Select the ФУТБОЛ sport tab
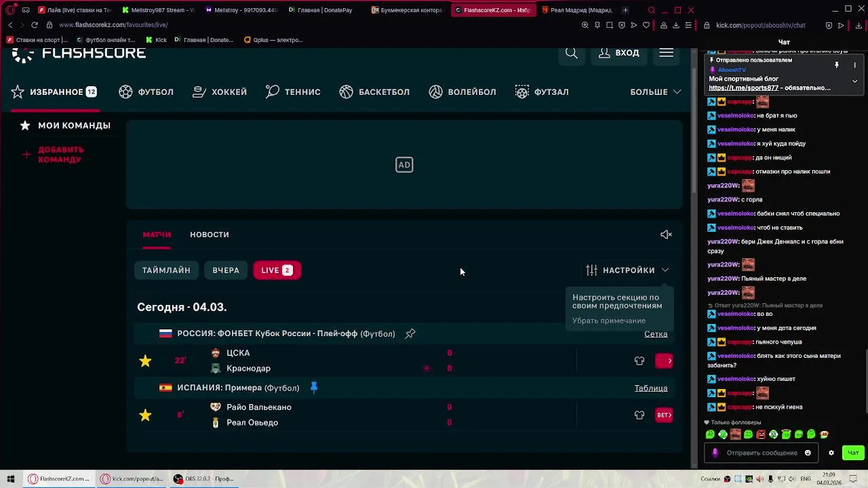 (x=146, y=92)
